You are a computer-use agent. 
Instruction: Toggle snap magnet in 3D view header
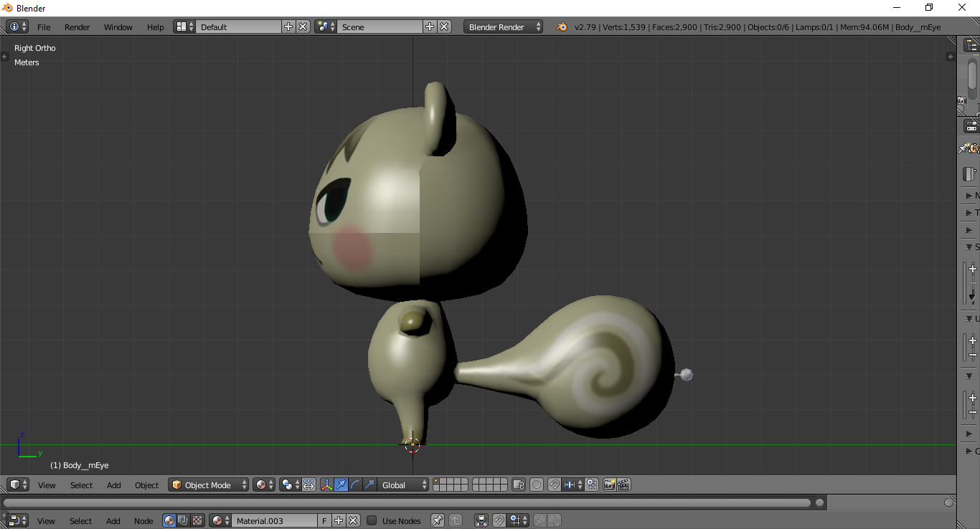click(x=555, y=485)
